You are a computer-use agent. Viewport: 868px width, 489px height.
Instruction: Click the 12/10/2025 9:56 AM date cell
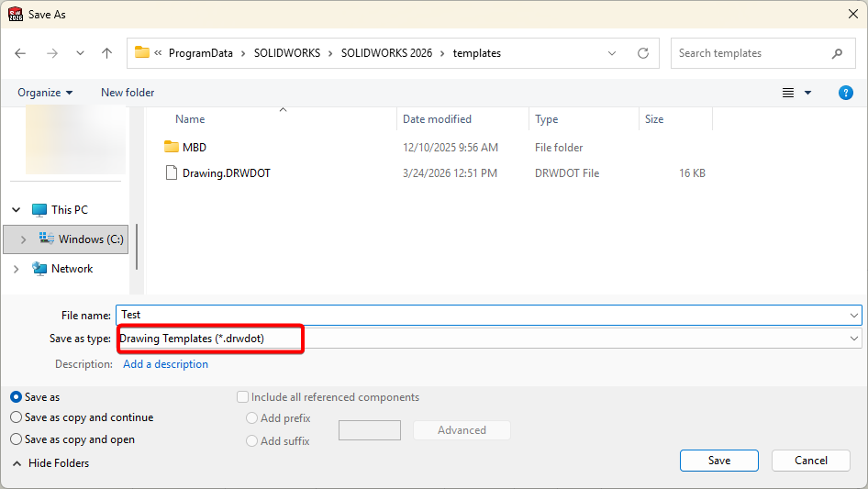click(x=450, y=148)
